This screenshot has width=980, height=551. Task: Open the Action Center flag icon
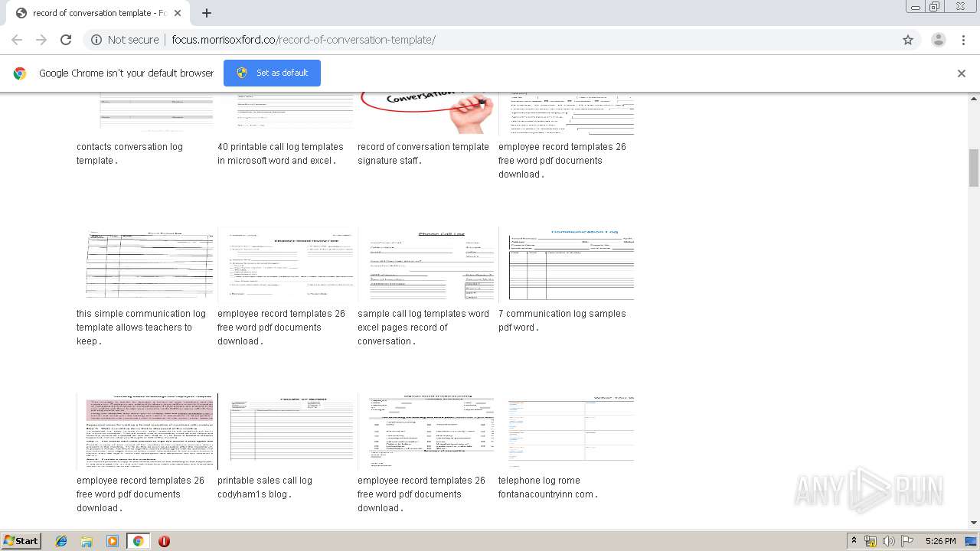click(x=906, y=541)
